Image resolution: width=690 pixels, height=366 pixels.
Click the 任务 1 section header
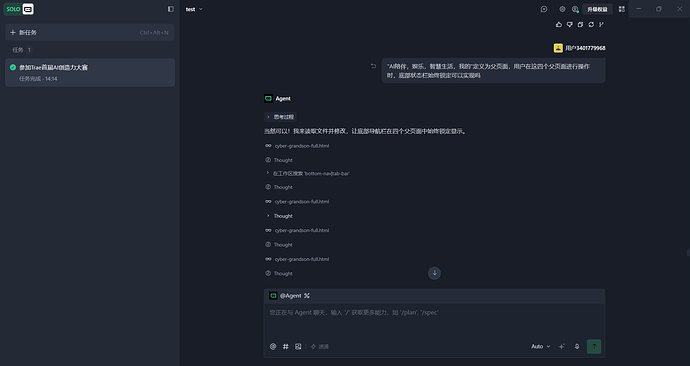coord(22,50)
